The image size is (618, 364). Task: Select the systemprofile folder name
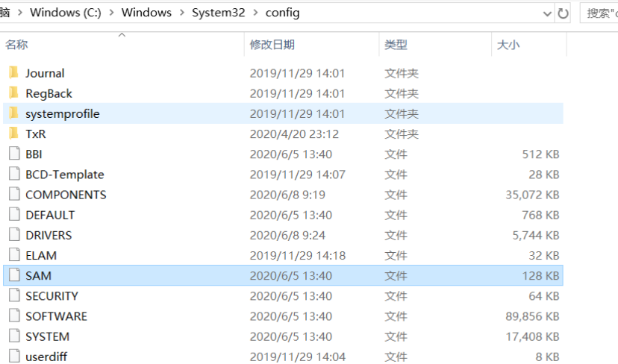(63, 114)
